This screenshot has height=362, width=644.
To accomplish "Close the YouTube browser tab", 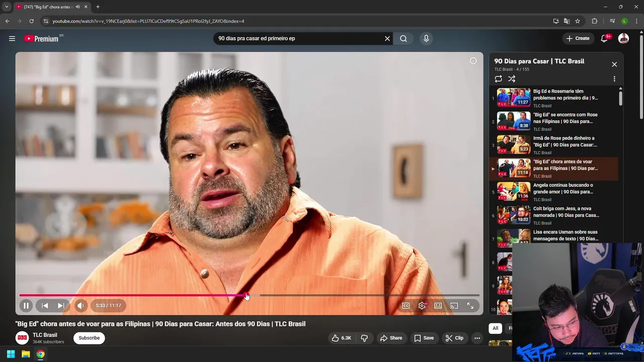I will click(x=86, y=7).
